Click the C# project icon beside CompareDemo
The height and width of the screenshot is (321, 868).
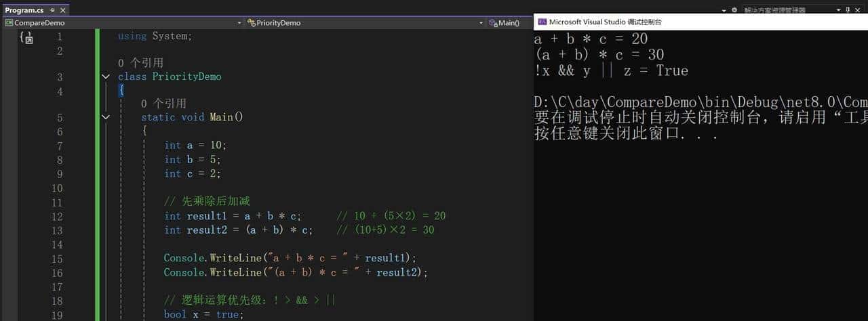(x=9, y=23)
